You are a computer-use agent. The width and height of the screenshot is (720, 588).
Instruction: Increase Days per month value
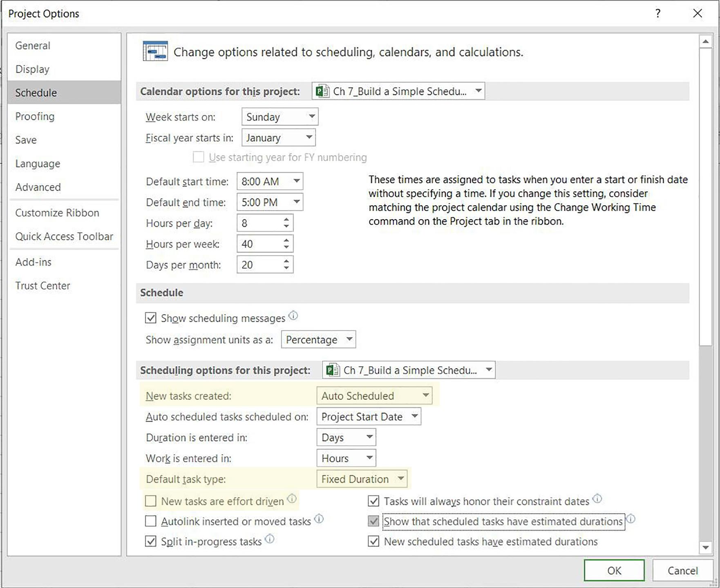pyautogui.click(x=286, y=261)
